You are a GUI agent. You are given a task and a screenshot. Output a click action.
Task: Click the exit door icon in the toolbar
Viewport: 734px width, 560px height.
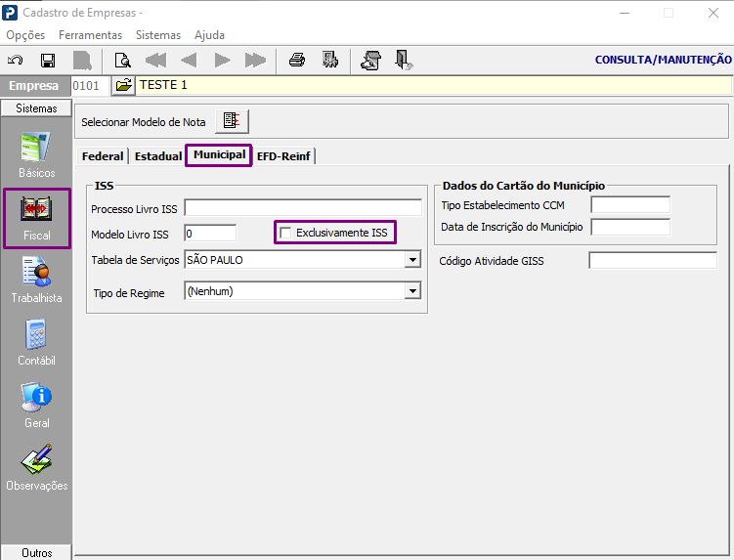click(x=404, y=60)
